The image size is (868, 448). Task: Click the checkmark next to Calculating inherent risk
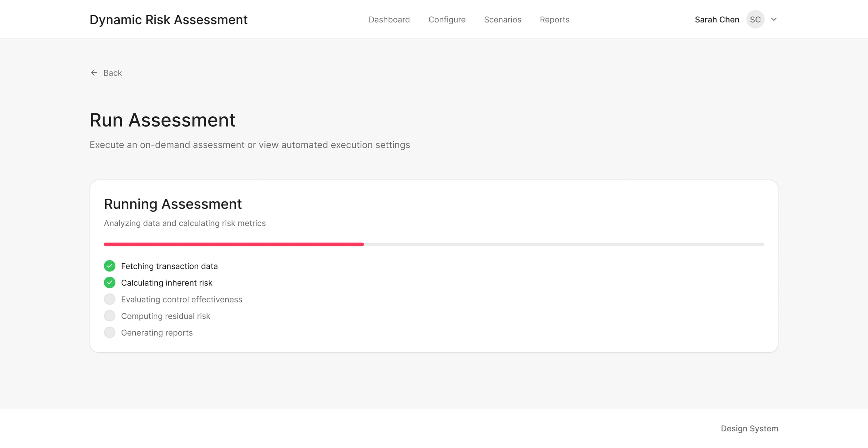[x=109, y=283]
